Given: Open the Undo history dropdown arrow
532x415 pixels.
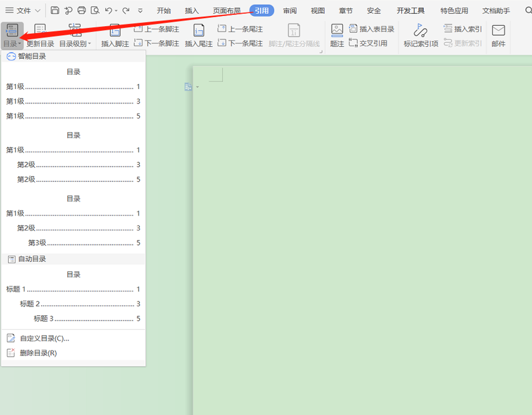Looking at the screenshot, I should pyautogui.click(x=116, y=11).
